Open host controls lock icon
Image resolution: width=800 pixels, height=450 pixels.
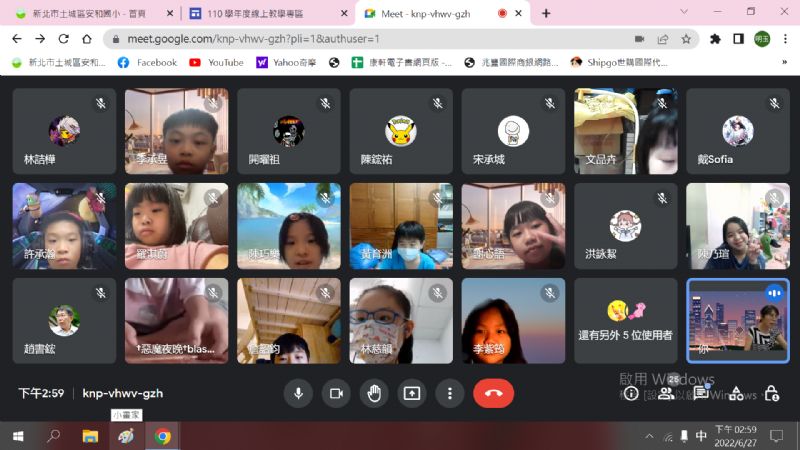tap(771, 393)
